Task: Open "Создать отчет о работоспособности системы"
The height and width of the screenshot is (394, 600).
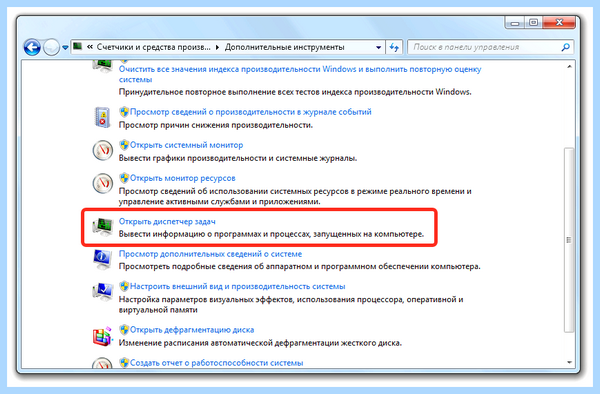Action: pos(217,363)
